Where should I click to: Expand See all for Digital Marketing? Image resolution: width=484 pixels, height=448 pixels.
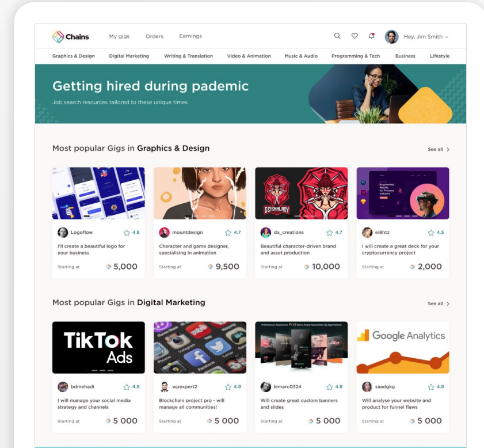tap(439, 304)
